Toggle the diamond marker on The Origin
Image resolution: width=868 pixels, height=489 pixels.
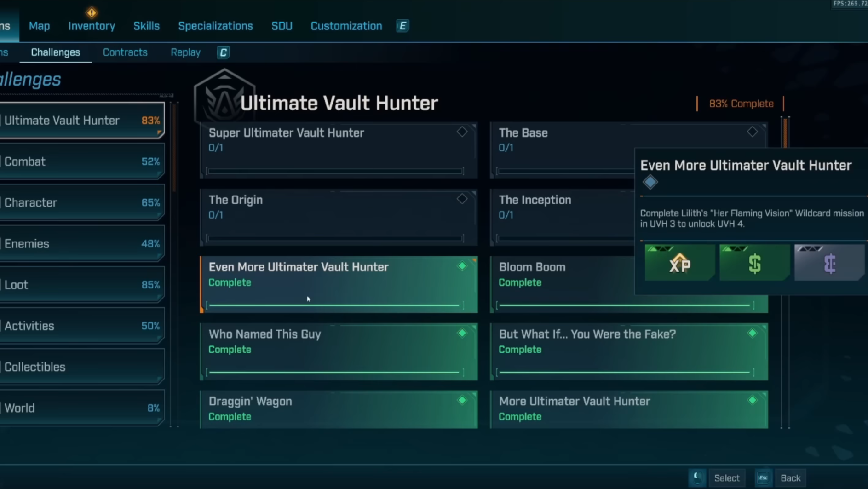point(462,199)
